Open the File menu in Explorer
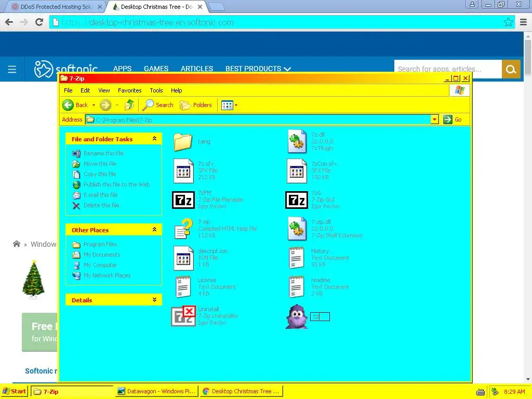This screenshot has width=532, height=399. [x=68, y=90]
